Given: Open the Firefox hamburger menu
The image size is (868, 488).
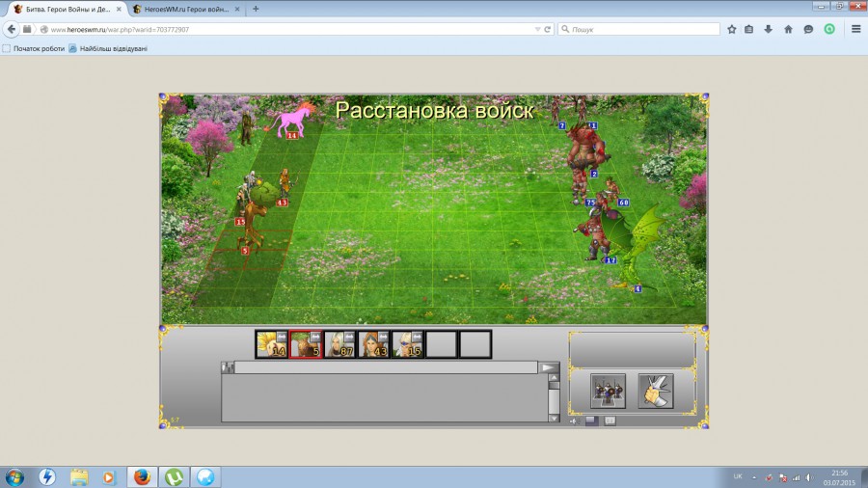Looking at the screenshot, I should (x=855, y=29).
